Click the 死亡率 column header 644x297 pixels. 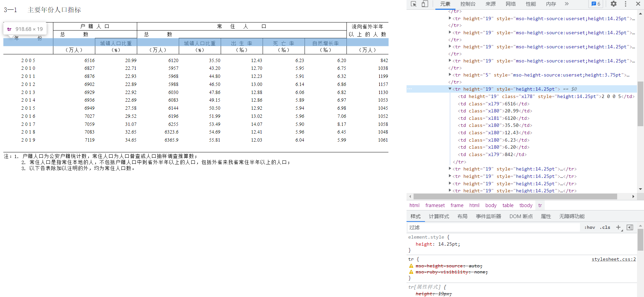[284, 43]
